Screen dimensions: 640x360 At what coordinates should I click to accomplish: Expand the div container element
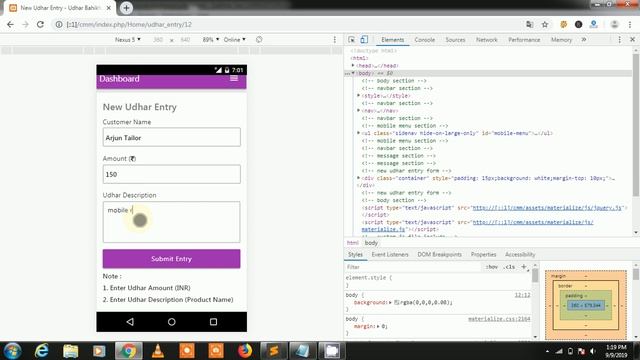tap(358, 178)
